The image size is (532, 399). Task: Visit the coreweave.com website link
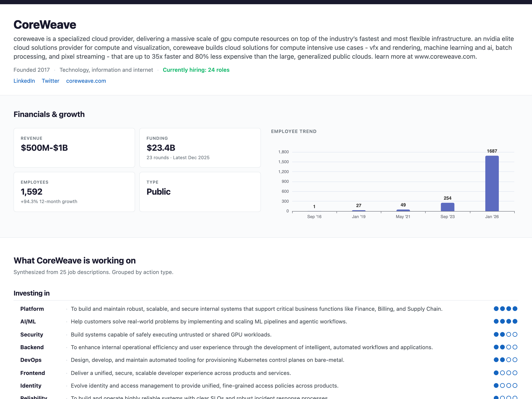(x=86, y=81)
